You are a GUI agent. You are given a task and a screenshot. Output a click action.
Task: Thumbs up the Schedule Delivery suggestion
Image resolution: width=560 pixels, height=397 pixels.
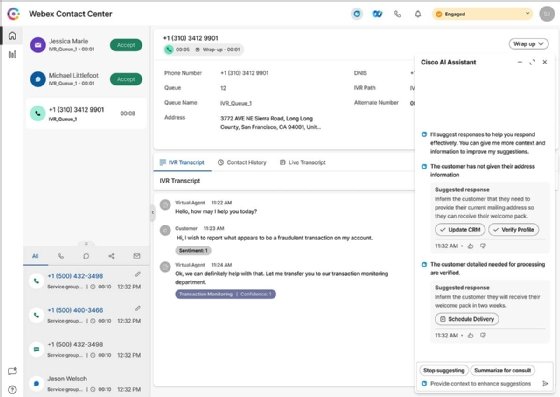pos(470,335)
